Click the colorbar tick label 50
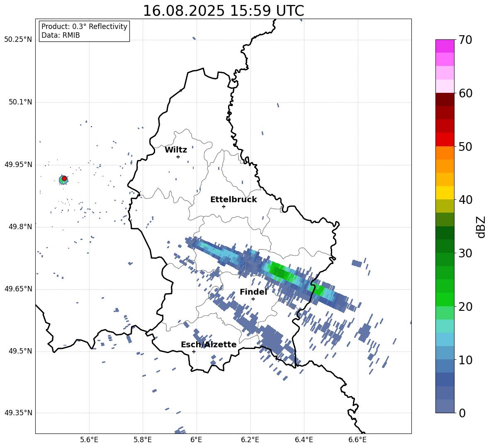The width and height of the screenshot is (491, 448). click(465, 146)
